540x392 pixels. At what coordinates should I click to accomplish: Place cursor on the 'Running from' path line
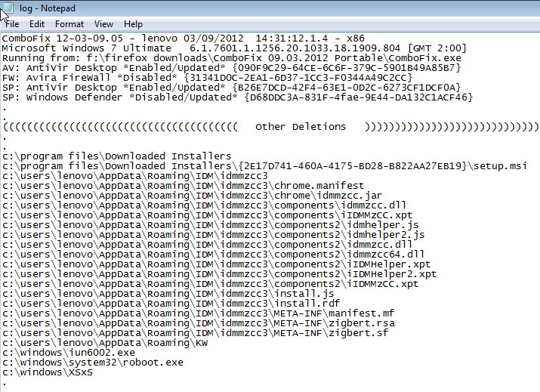(x=231, y=58)
